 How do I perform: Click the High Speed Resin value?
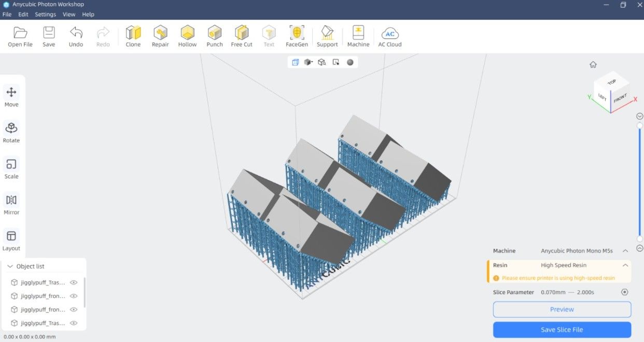[564, 265]
